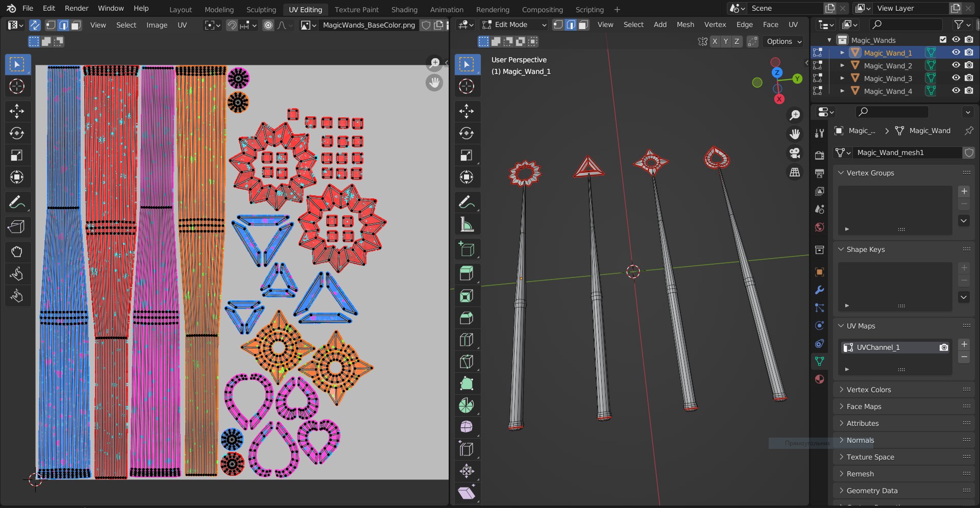Select the Relax tool in UV editor

tap(17, 273)
